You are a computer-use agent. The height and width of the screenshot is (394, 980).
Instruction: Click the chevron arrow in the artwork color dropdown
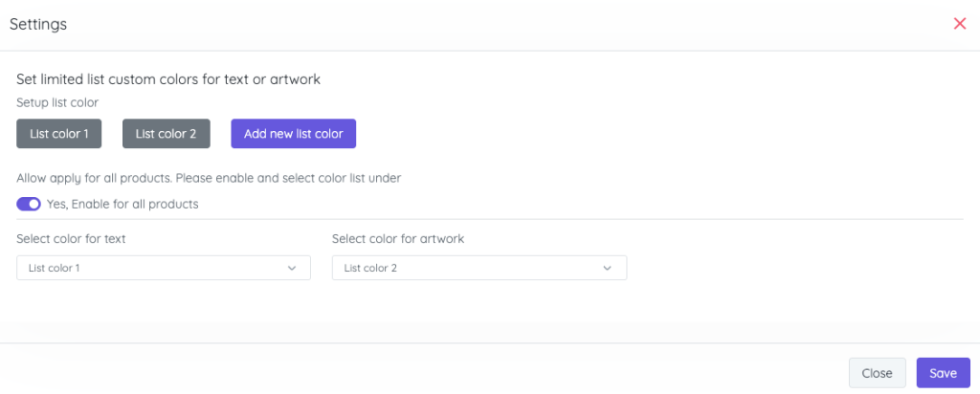608,269
